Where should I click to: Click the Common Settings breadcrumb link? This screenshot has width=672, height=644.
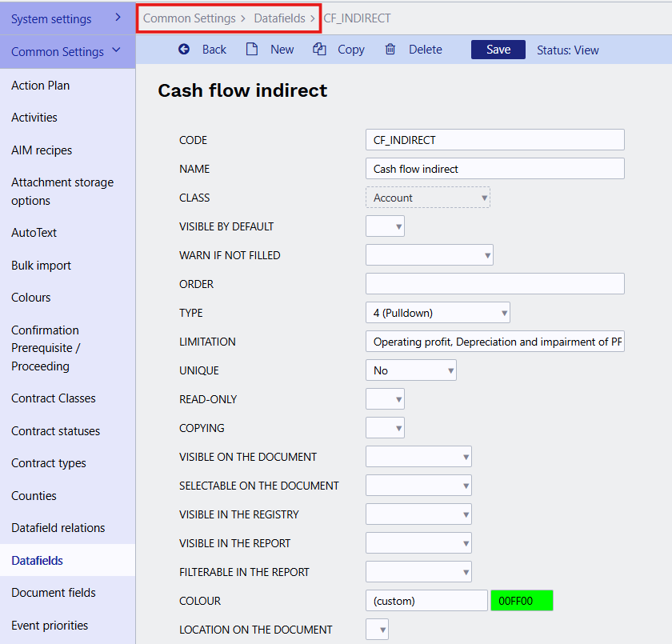pos(189,18)
